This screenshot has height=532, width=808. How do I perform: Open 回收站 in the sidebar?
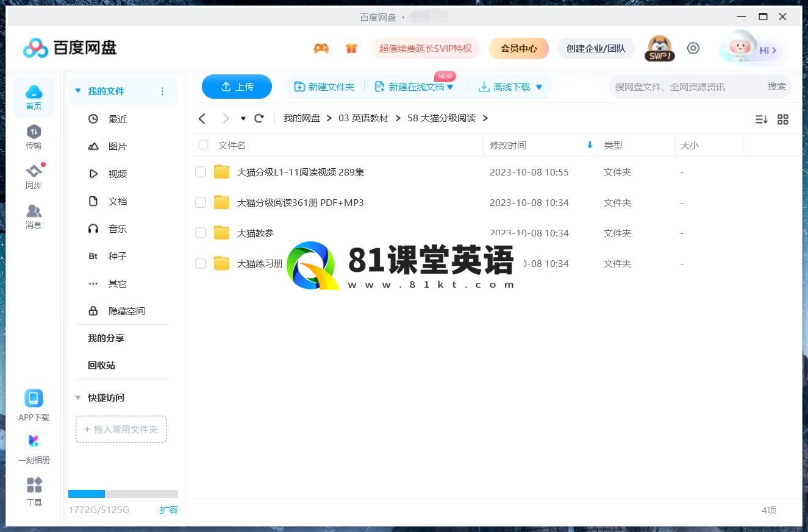102,365
